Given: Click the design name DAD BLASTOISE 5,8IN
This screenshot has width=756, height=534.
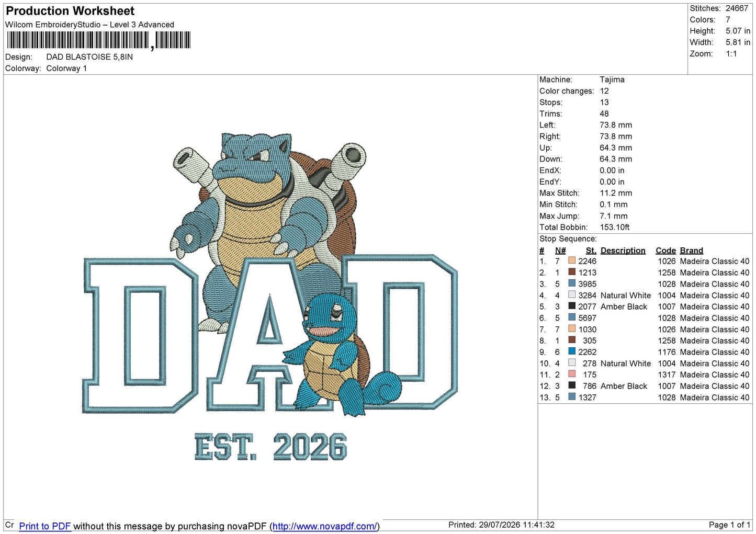Looking at the screenshot, I should (89, 57).
